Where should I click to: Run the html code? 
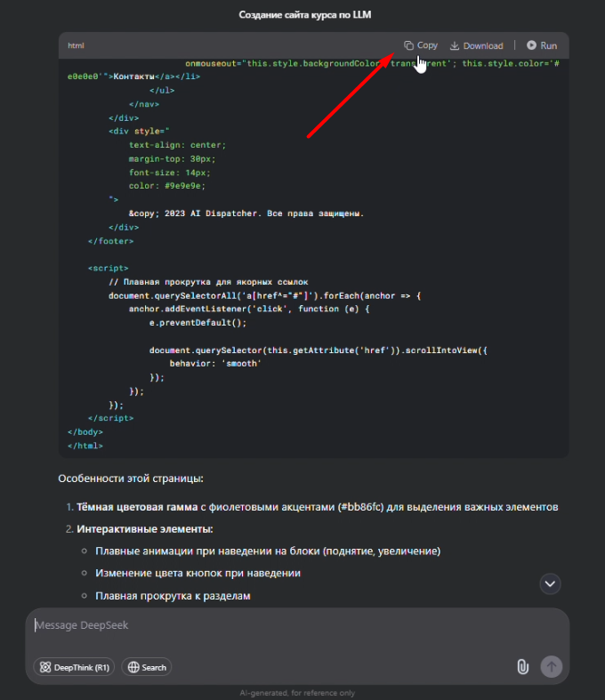click(x=542, y=45)
